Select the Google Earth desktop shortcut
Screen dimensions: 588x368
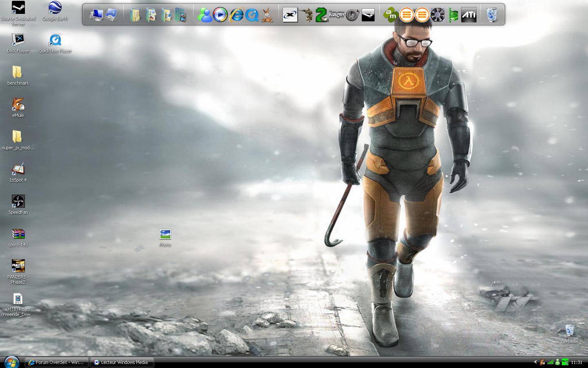55,11
